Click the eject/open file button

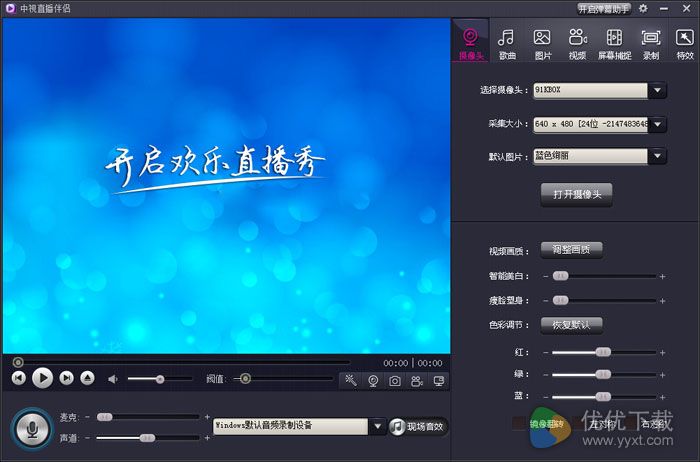[88, 378]
